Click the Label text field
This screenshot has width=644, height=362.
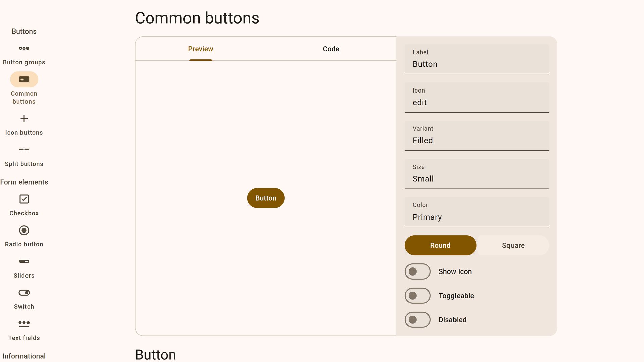coord(477,60)
